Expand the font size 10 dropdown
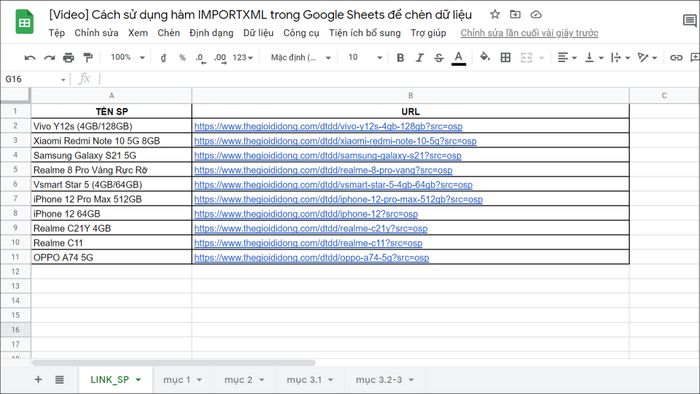 click(365, 58)
